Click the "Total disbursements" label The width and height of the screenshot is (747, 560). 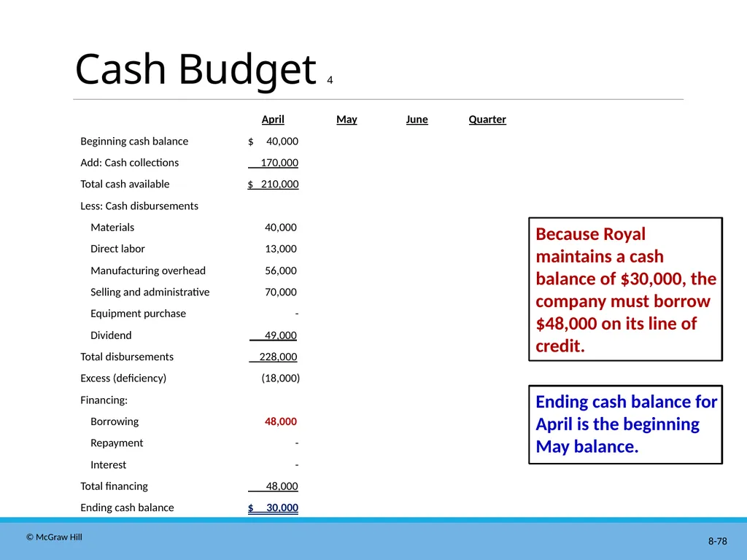127,357
